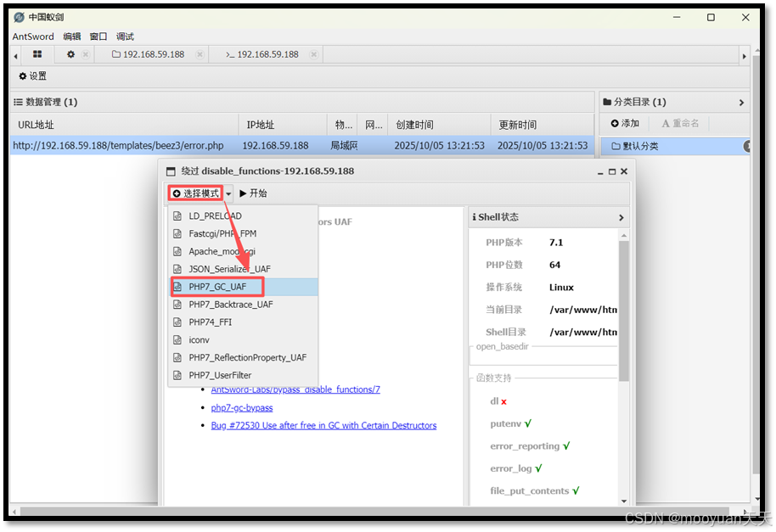Screen dimensions: 776x532
Task: Close the 192.168.59.188 terminal tab
Action: (314, 54)
